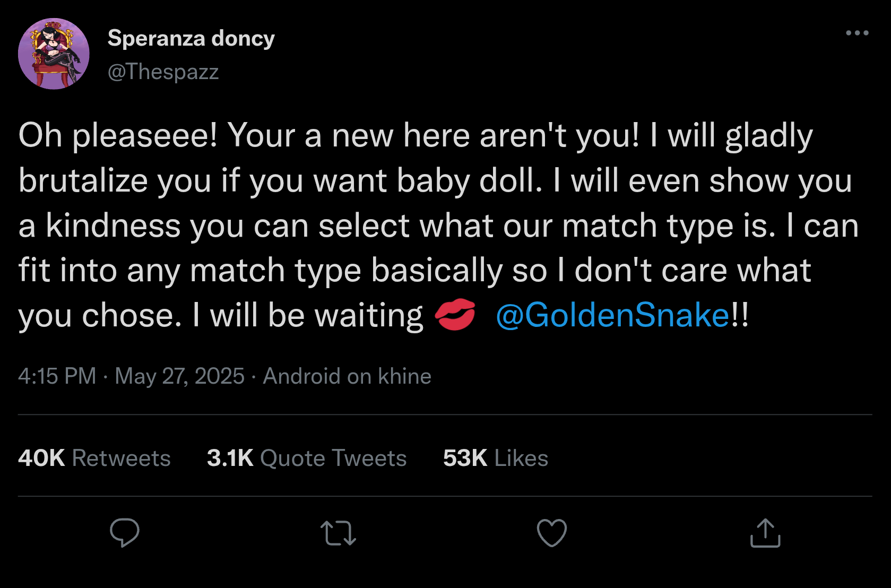Click the @Thespazz handle
This screenshot has width=891, height=588.
(x=163, y=72)
